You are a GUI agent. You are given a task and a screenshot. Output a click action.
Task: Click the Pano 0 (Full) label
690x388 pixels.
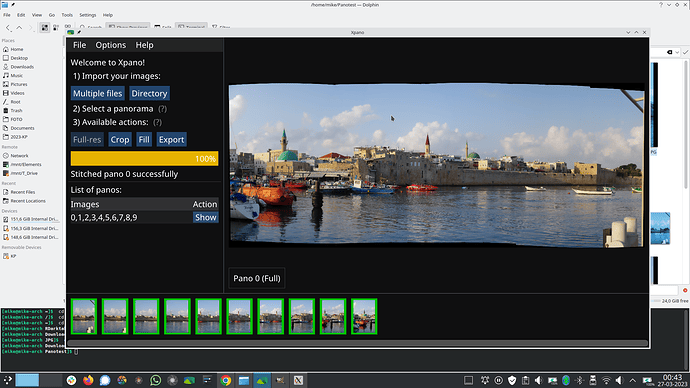click(x=257, y=278)
